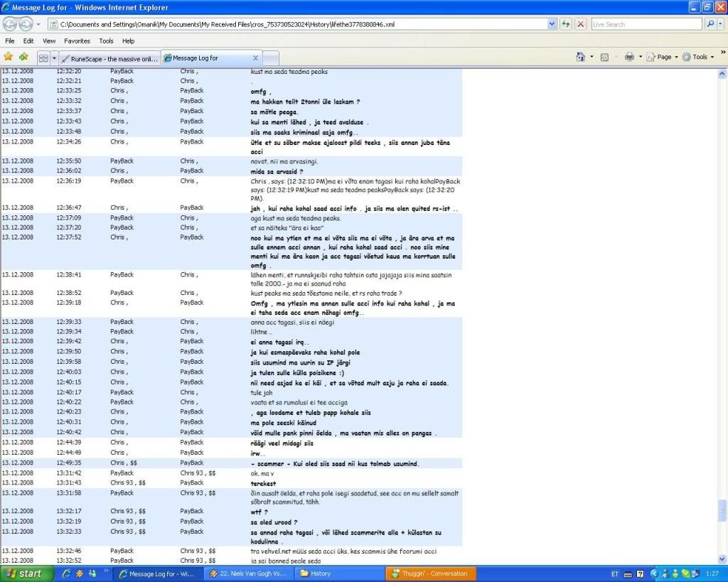Click the Home page icon
The width and height of the screenshot is (728, 582).
(580, 57)
